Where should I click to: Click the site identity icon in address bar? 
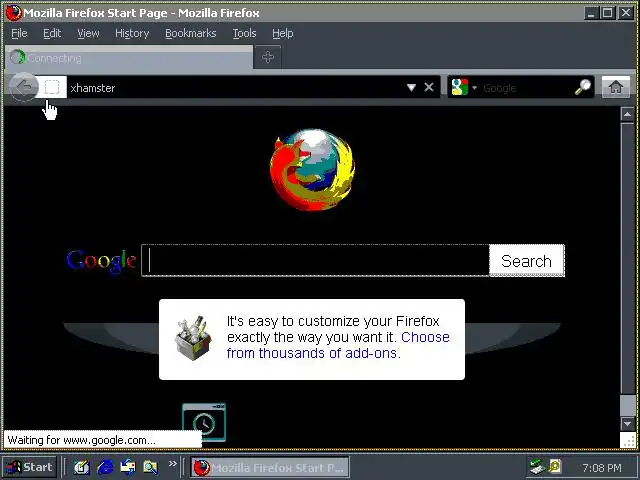[x=52, y=87]
